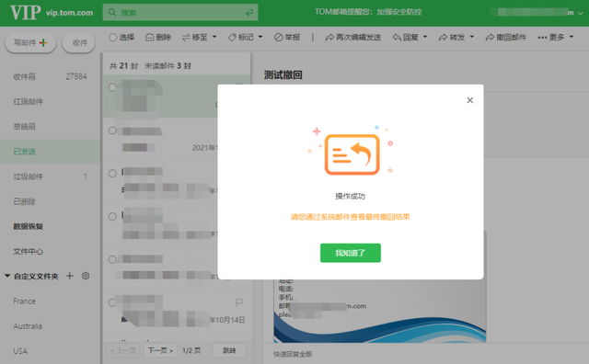
Task: Click the 跳转 jump page button
Action: point(229,350)
